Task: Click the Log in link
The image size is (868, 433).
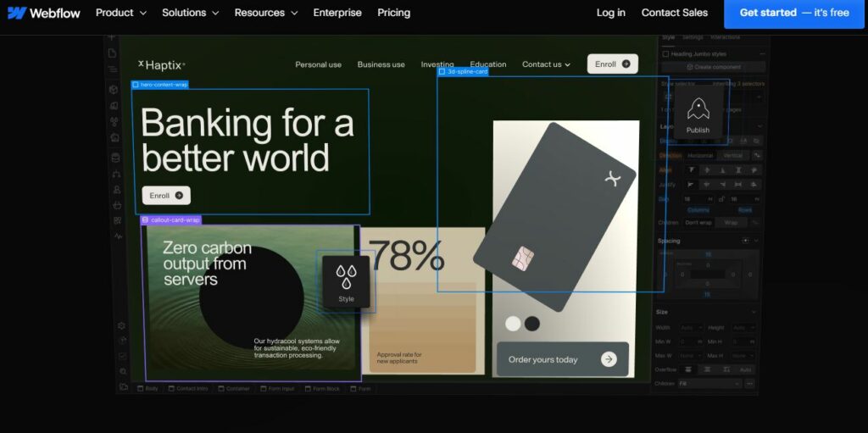Action: point(610,13)
